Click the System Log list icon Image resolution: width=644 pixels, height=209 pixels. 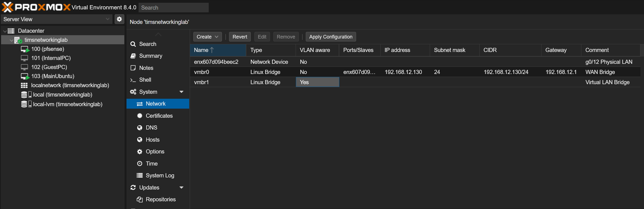point(140,175)
